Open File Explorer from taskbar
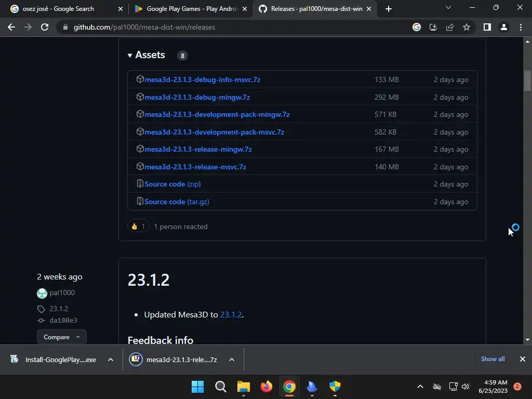 (244, 387)
